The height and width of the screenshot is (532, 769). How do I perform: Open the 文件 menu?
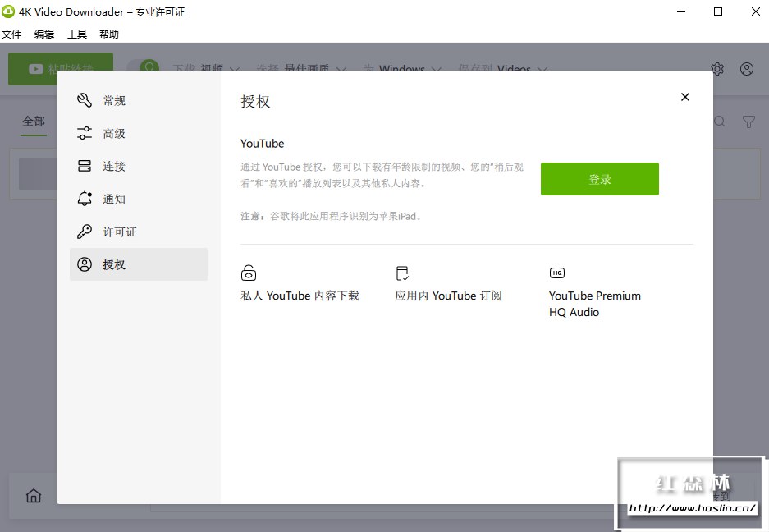(x=11, y=34)
